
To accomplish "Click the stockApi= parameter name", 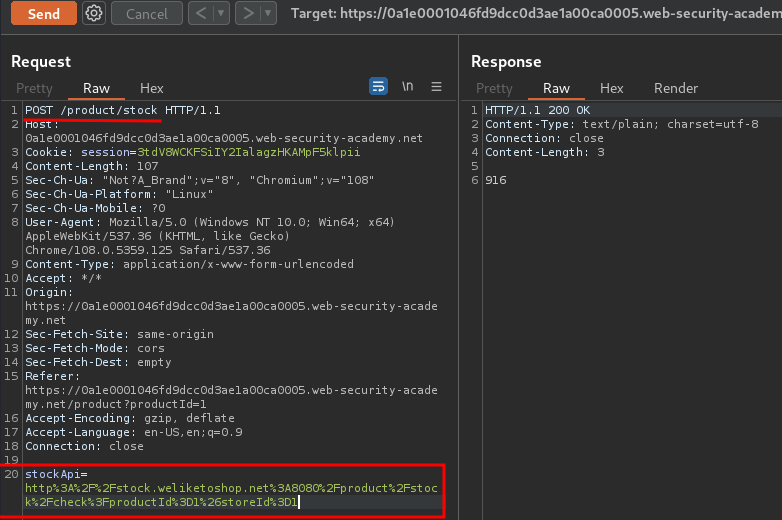I will [x=56, y=474].
